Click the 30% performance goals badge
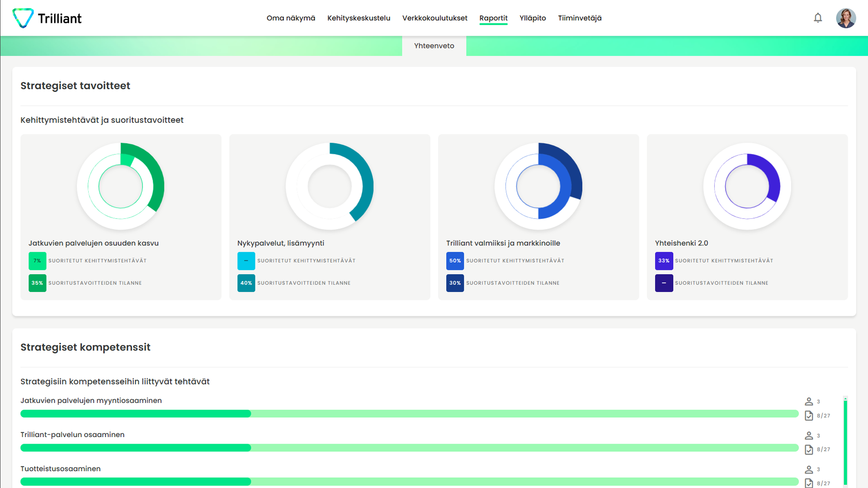Viewport: 868px width, 488px height. click(x=455, y=283)
